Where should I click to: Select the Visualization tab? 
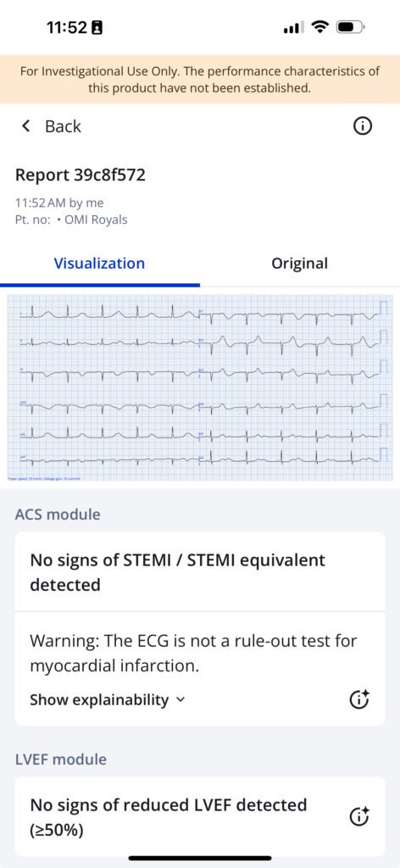click(100, 264)
